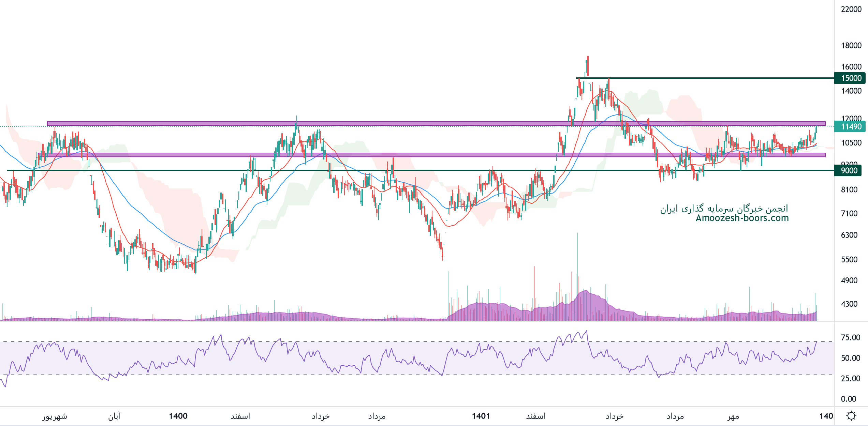Click the شهریور label on time axis

(55, 416)
